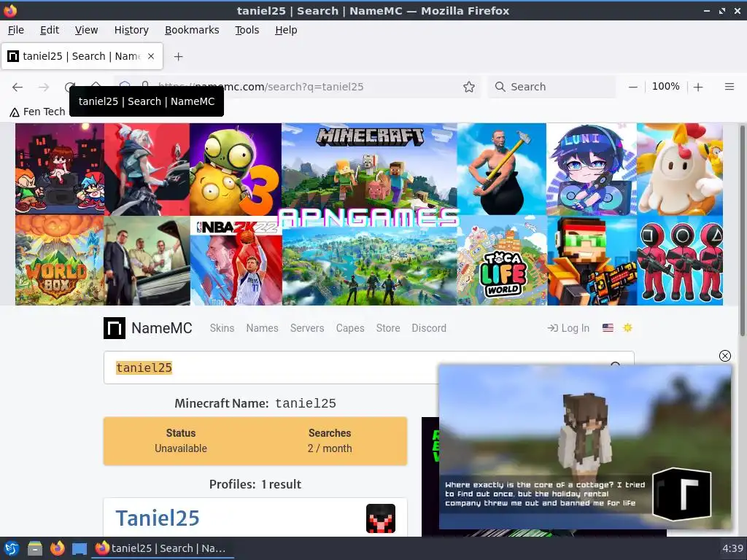Bookmark this page with the star icon
The width and height of the screenshot is (747, 560).
coord(469,87)
